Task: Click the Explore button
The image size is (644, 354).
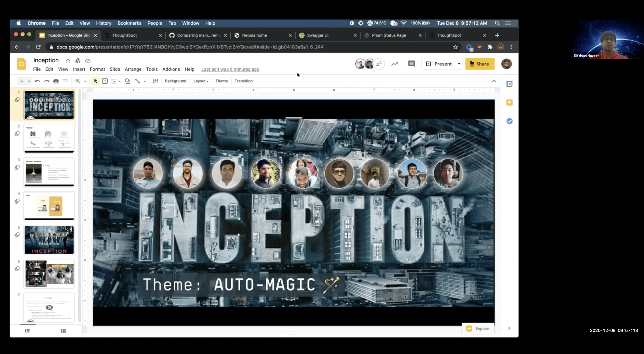Action: (x=478, y=329)
